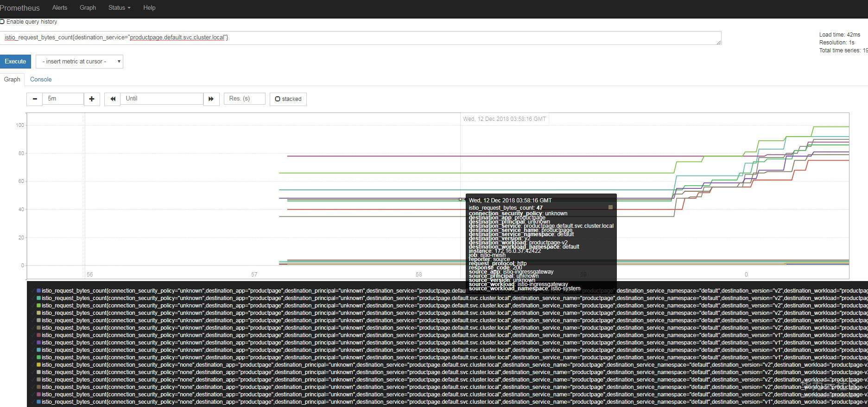Switch to the Console tab
Viewport: 868px width, 407px height.
click(41, 79)
